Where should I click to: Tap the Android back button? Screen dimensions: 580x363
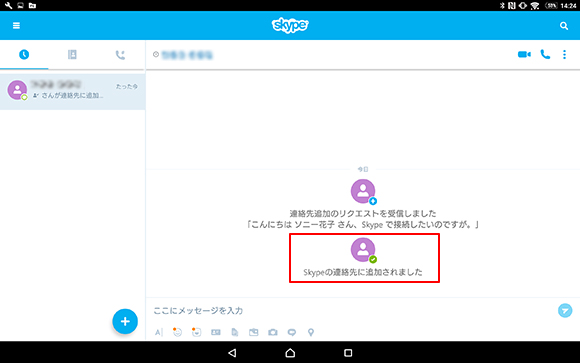click(x=232, y=353)
